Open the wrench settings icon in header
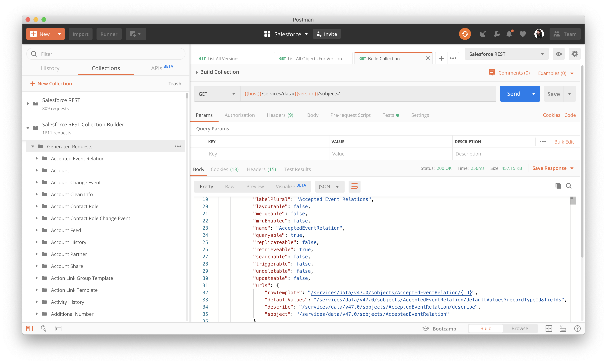Viewport: 607px width, 364px height. [x=497, y=34]
